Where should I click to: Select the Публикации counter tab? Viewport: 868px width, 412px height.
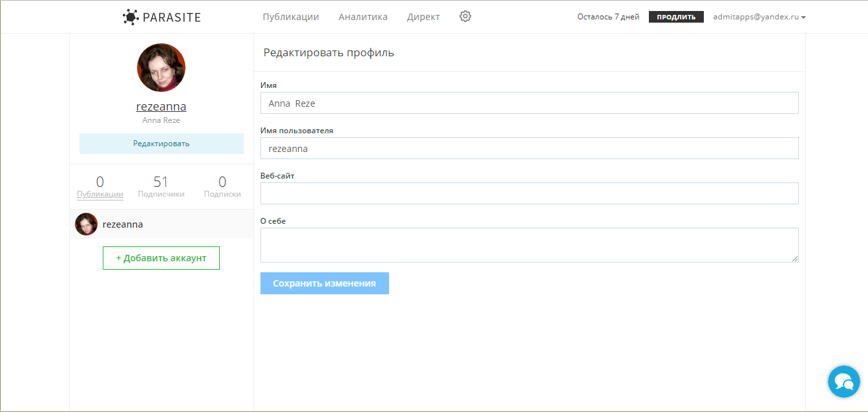100,186
